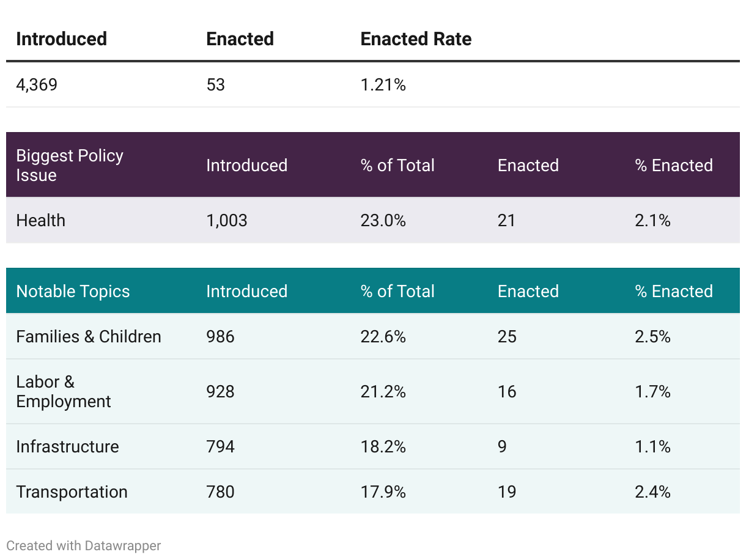Click the 1,003 value in Health row
Image resolution: width=746 pixels, height=560 pixels.
coord(226,220)
